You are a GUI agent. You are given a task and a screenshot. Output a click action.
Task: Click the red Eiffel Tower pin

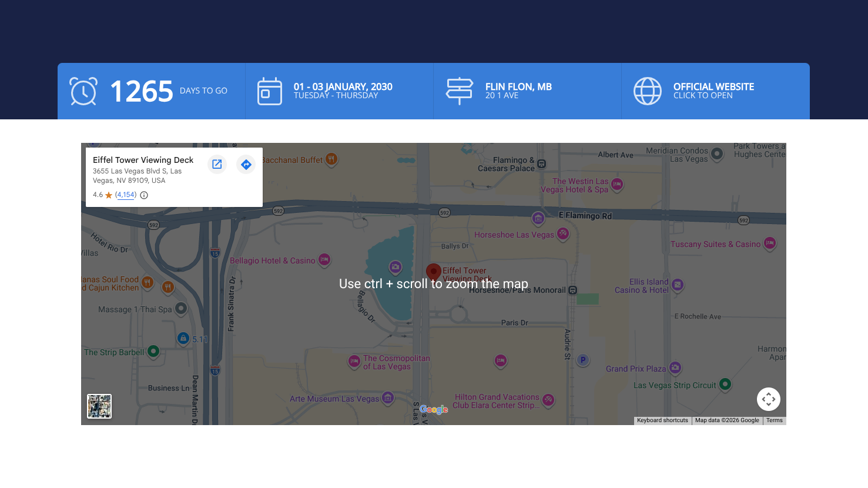click(434, 273)
